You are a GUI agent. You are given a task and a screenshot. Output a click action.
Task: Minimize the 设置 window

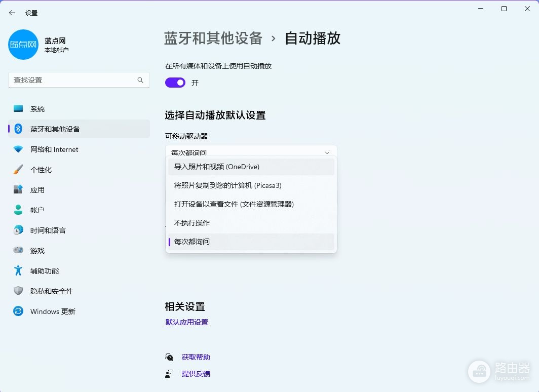coord(481,9)
